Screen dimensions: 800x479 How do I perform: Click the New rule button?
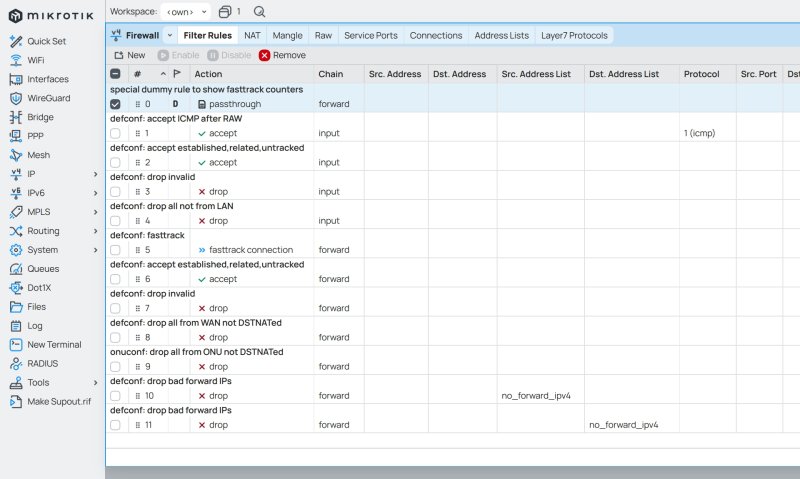point(130,55)
